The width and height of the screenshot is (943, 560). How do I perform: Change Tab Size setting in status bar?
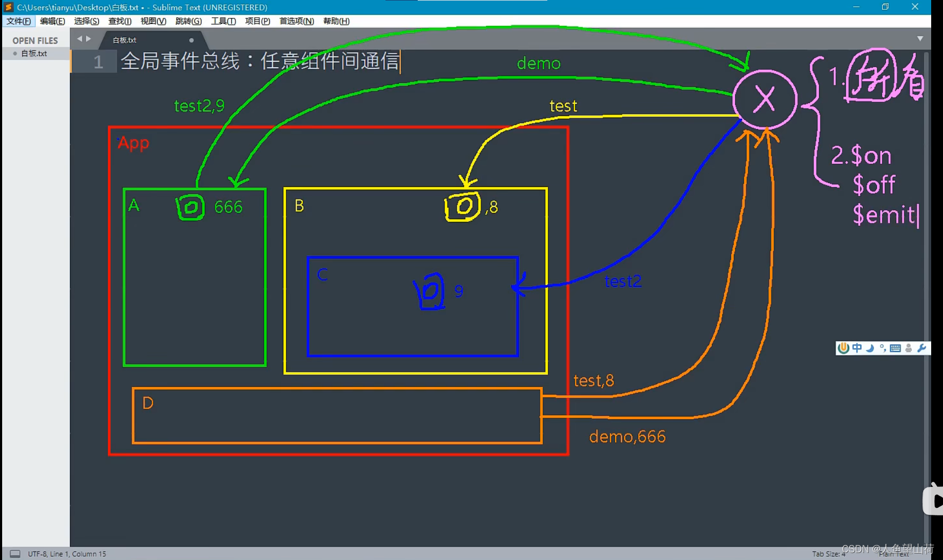pyautogui.click(x=828, y=554)
